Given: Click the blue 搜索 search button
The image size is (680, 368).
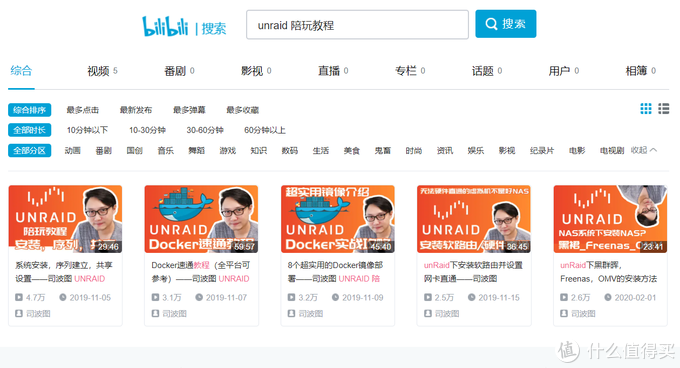Looking at the screenshot, I should 506,24.
